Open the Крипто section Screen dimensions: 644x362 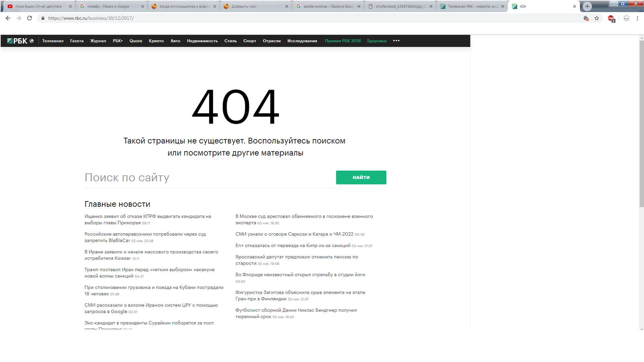(156, 41)
